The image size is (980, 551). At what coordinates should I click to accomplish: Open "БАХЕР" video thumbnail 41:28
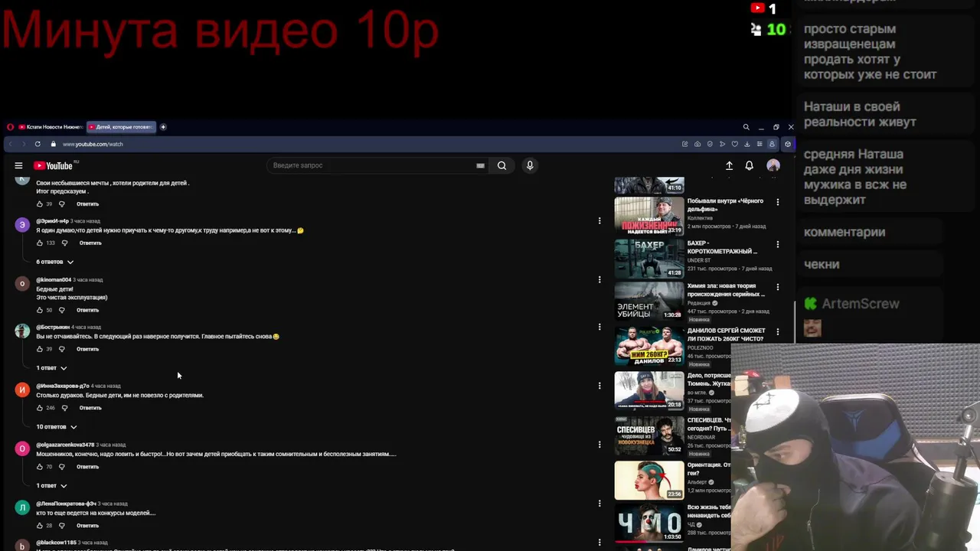tap(649, 259)
